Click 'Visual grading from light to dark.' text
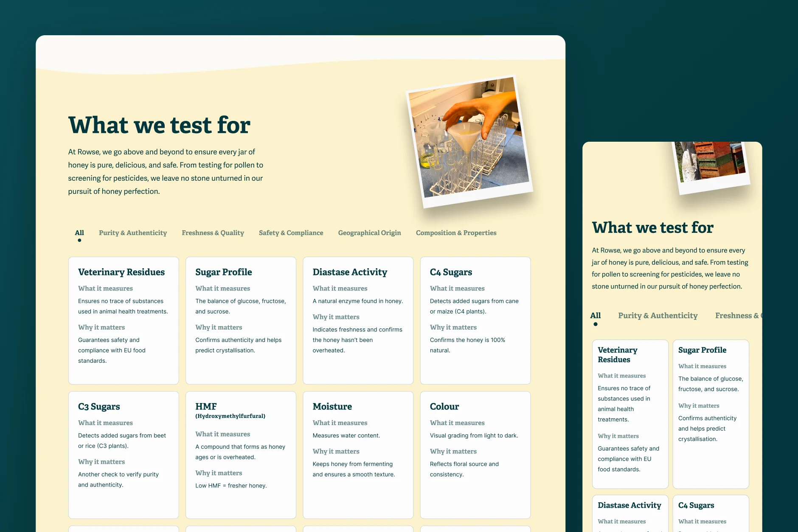Viewport: 798px width, 532px height. pyautogui.click(x=474, y=436)
